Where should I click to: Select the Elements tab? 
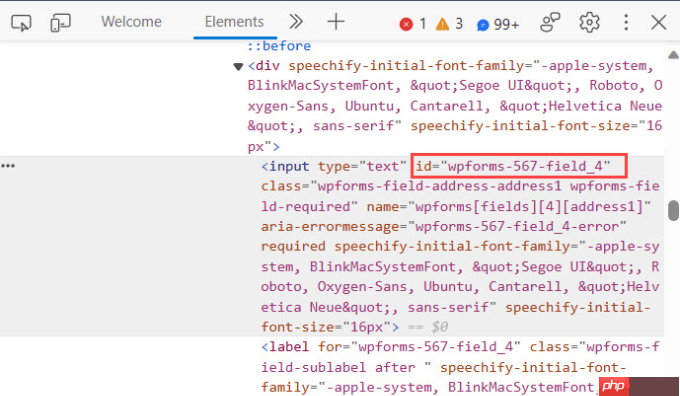click(x=234, y=22)
